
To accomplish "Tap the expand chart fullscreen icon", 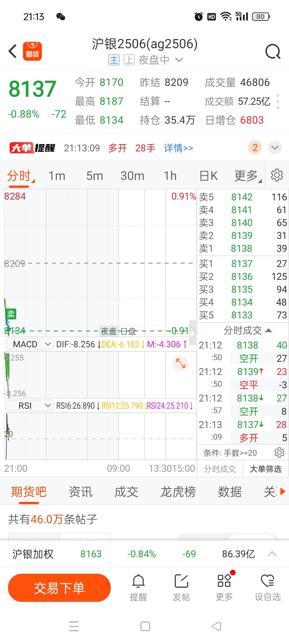I will tap(181, 363).
